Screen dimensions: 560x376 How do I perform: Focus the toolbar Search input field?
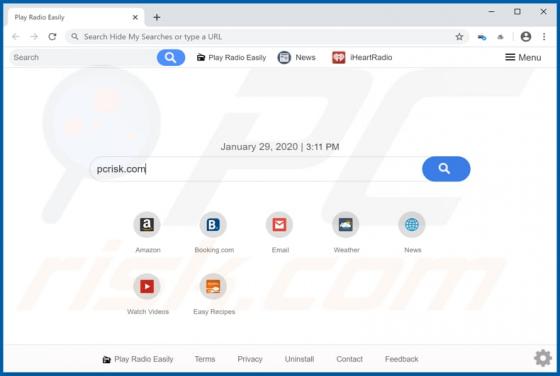[x=83, y=57]
